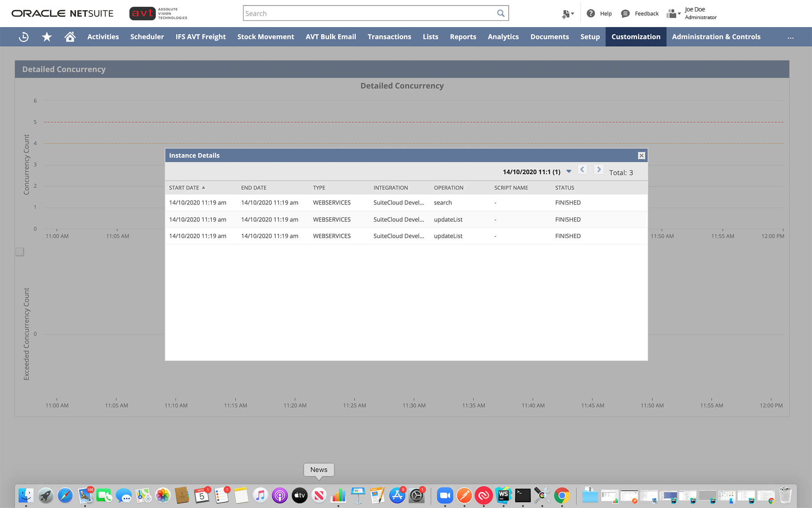
Task: Expand the overflow ellipsis in navigation bar
Action: pos(790,37)
